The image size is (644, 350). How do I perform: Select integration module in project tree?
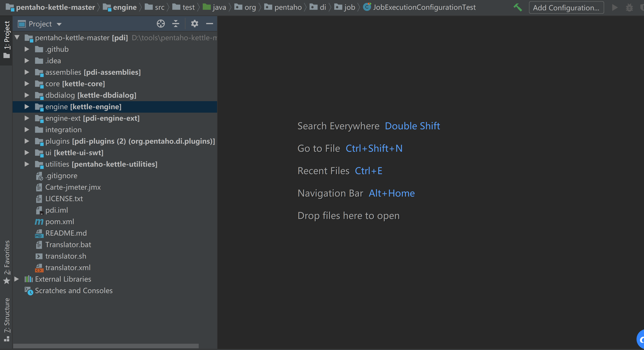click(63, 129)
